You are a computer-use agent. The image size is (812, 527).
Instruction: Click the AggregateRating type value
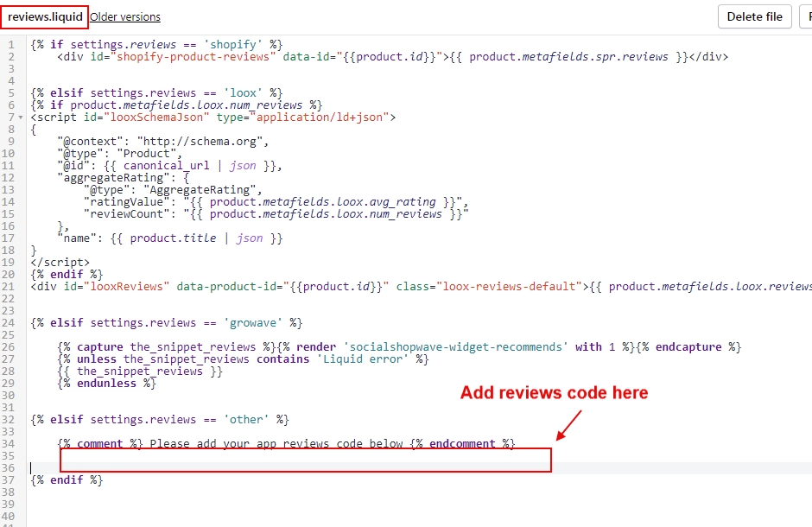tap(200, 190)
